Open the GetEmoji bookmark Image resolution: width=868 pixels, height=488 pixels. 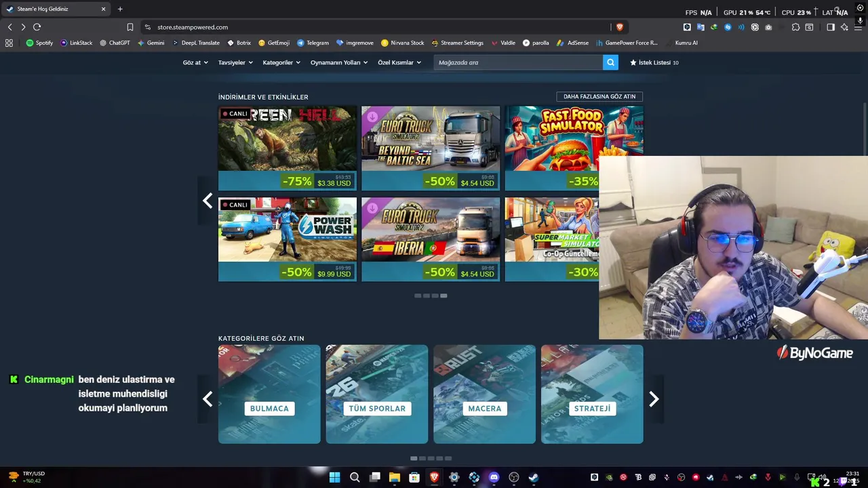tap(274, 43)
